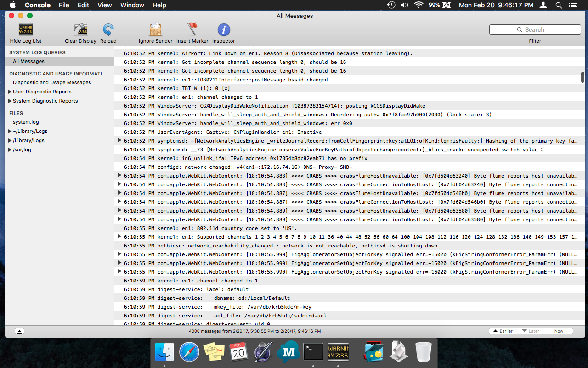Select All Messages in the sidebar
The width and height of the screenshot is (588, 368).
click(60, 61)
